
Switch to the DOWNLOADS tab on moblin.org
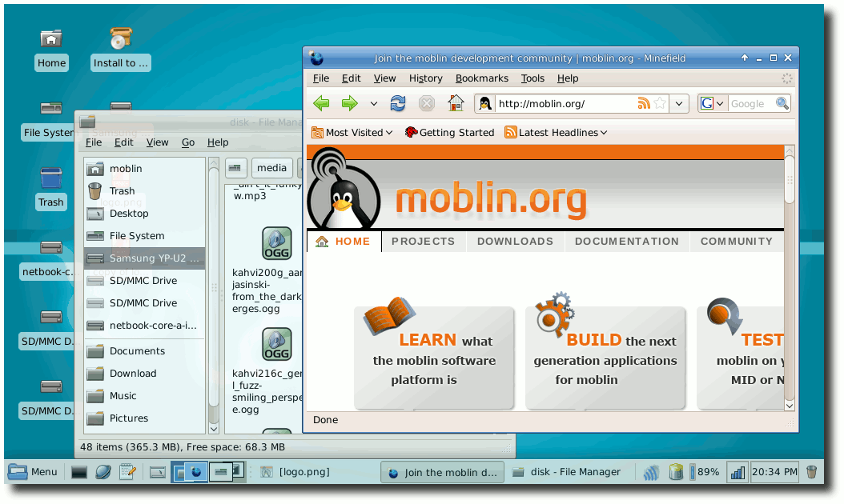[x=515, y=242]
